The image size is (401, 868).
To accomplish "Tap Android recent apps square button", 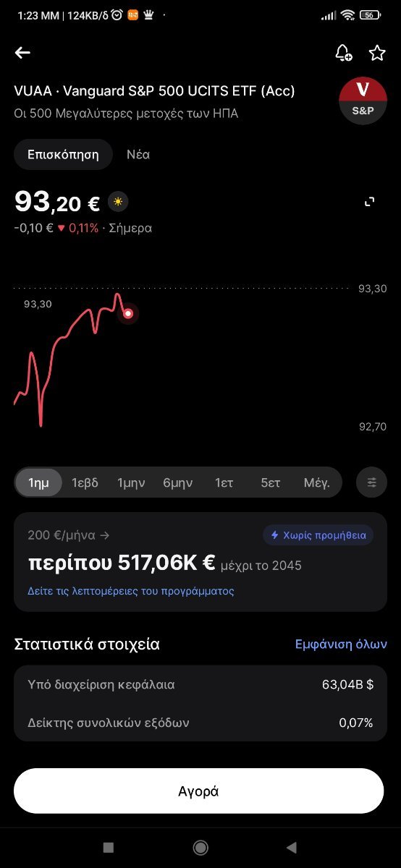I will tap(109, 847).
